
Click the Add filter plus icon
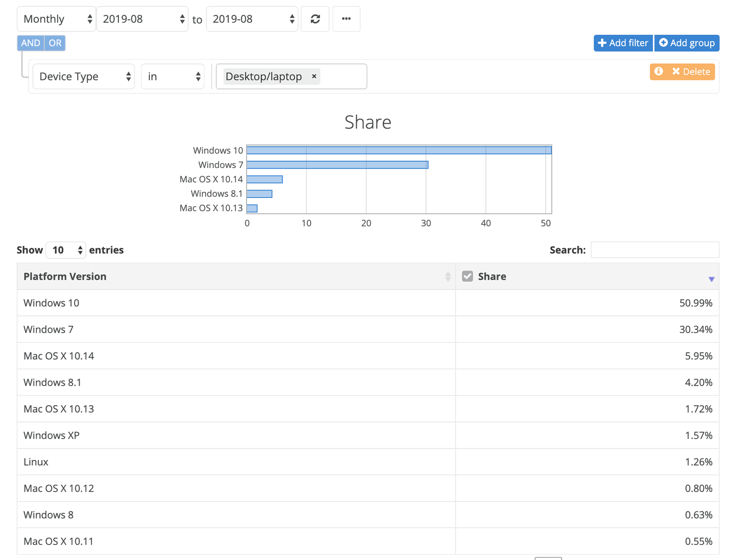pos(603,43)
